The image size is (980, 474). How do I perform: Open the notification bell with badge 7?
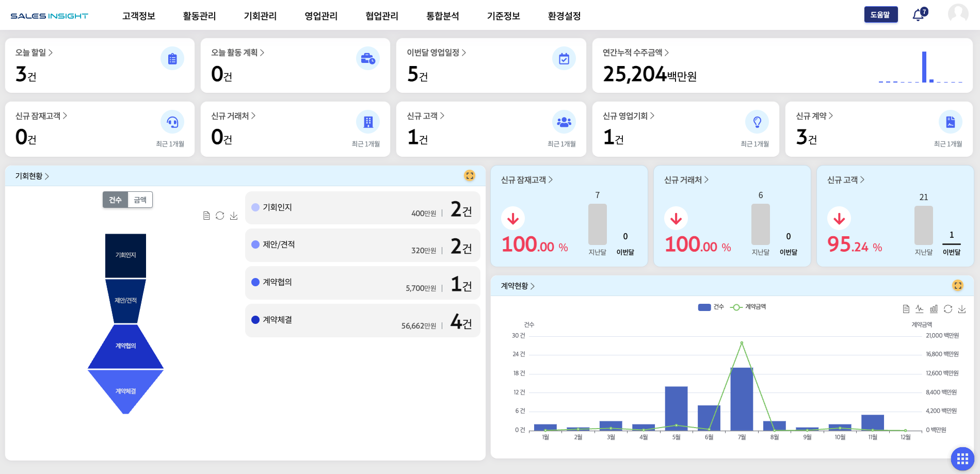coord(919,15)
